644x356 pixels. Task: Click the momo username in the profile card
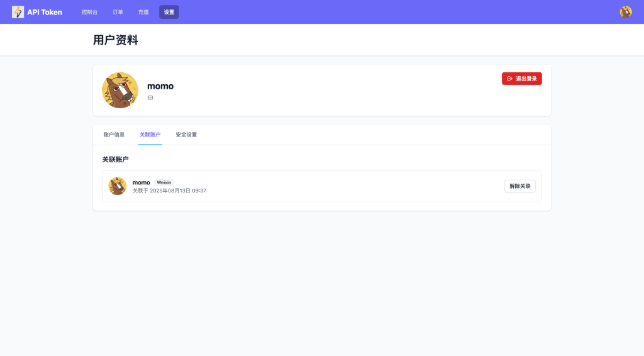[160, 86]
